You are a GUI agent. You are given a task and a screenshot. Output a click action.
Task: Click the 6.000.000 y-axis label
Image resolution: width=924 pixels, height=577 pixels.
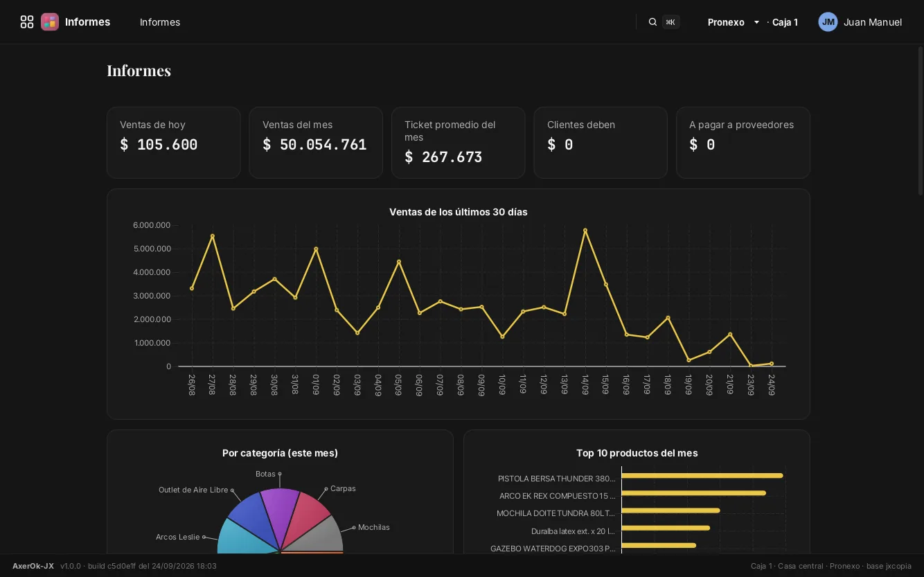pos(152,225)
